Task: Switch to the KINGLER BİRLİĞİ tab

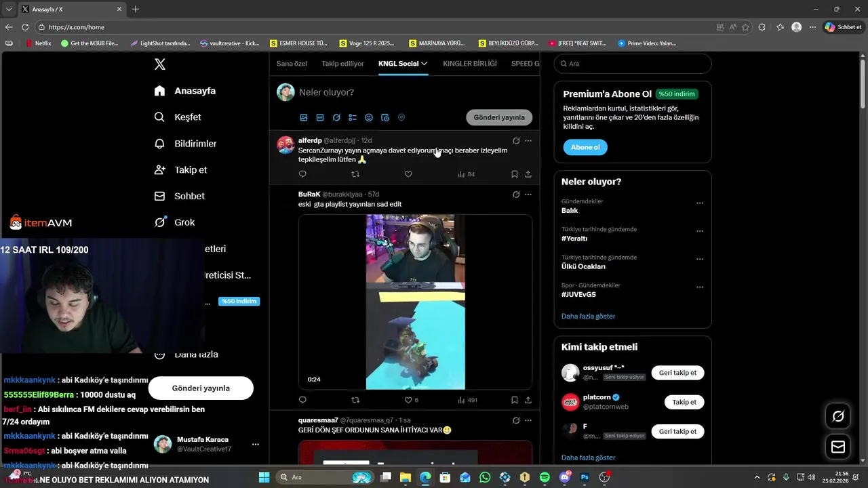Action: point(470,64)
